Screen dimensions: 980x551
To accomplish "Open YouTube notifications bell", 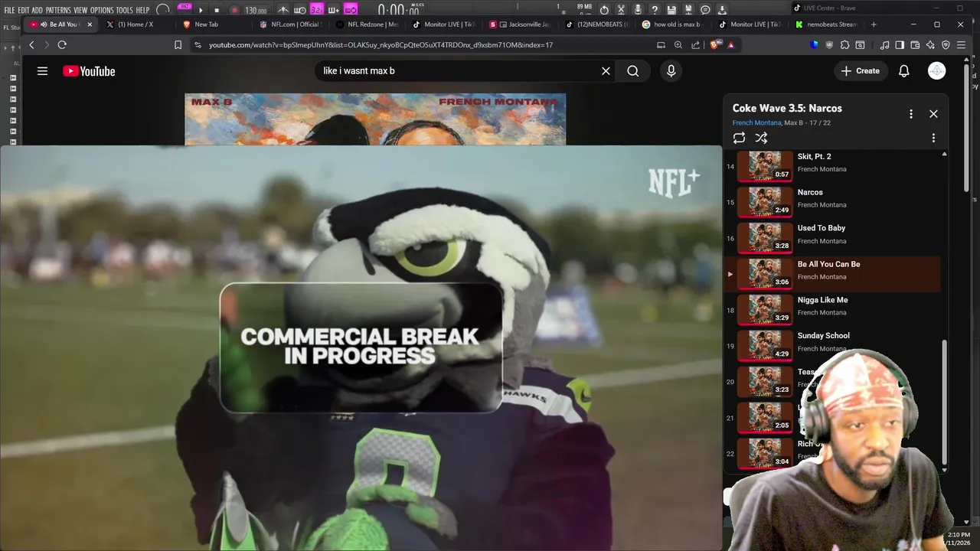I will 903,71.
